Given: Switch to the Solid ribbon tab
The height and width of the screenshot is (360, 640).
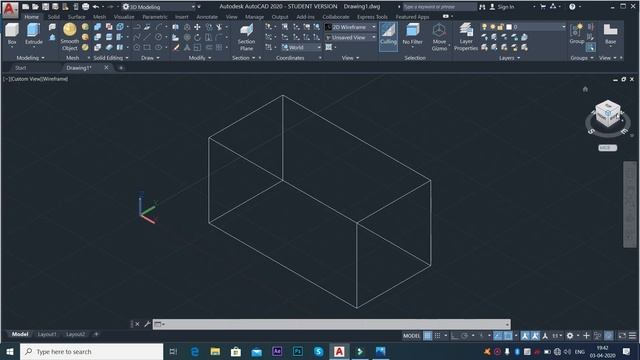Looking at the screenshot, I should [x=53, y=17].
